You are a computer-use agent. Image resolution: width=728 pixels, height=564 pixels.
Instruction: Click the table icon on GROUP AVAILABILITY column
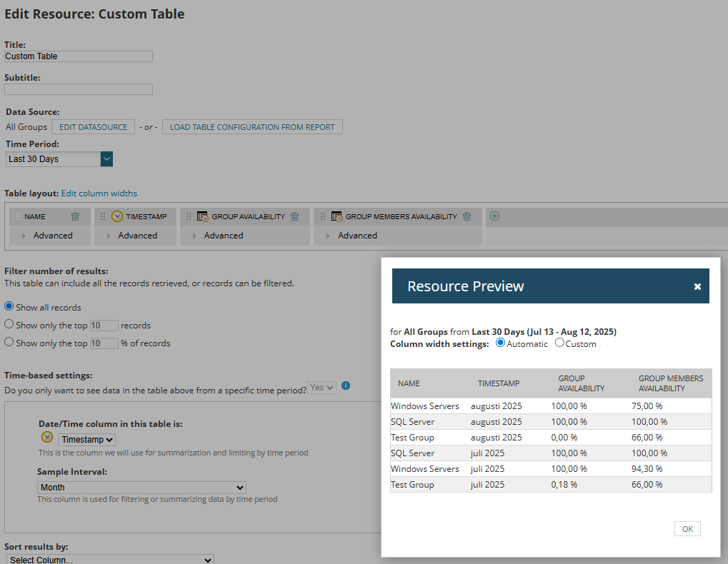202,216
